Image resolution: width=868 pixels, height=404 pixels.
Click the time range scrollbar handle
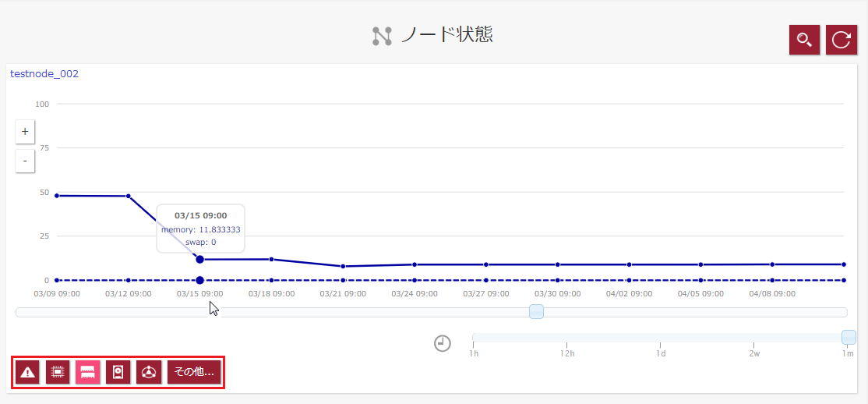[x=536, y=311]
